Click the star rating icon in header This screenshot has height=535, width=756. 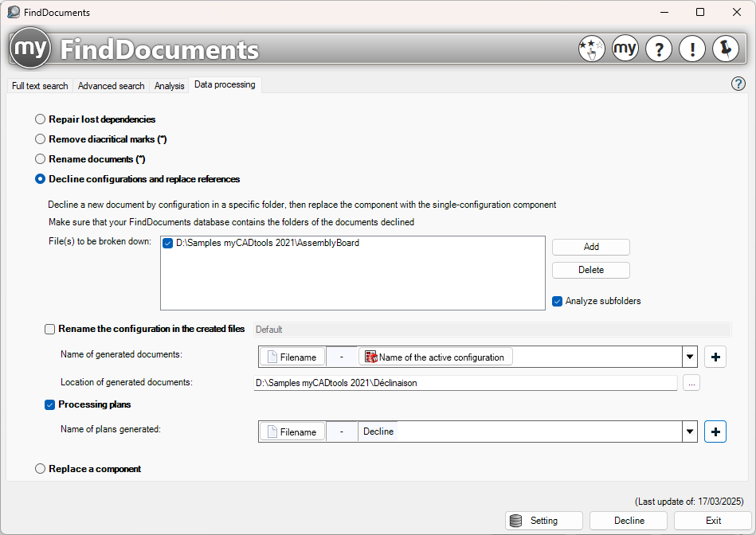591,49
